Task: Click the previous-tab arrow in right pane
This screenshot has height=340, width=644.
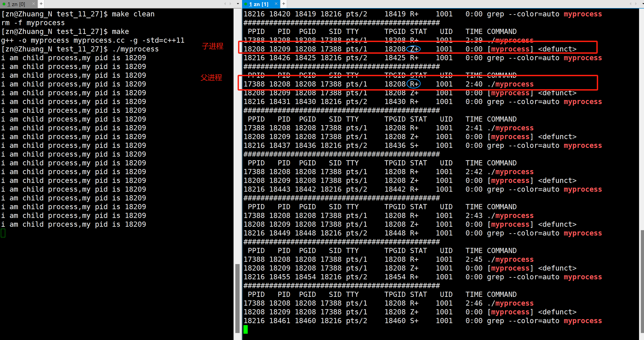Action: pyautogui.click(x=631, y=4)
